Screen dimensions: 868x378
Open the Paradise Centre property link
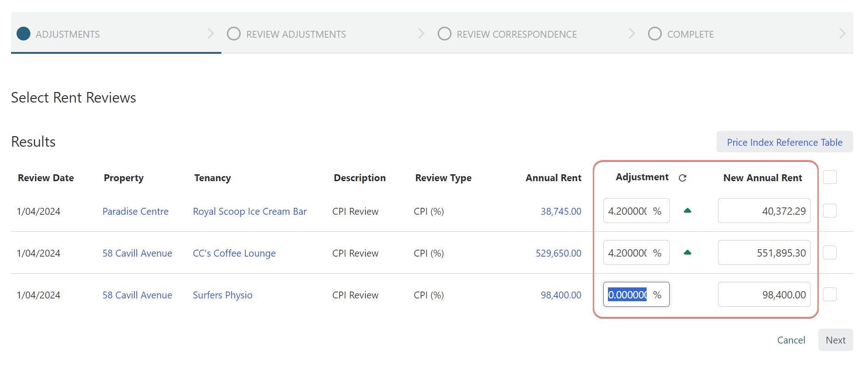click(x=135, y=212)
